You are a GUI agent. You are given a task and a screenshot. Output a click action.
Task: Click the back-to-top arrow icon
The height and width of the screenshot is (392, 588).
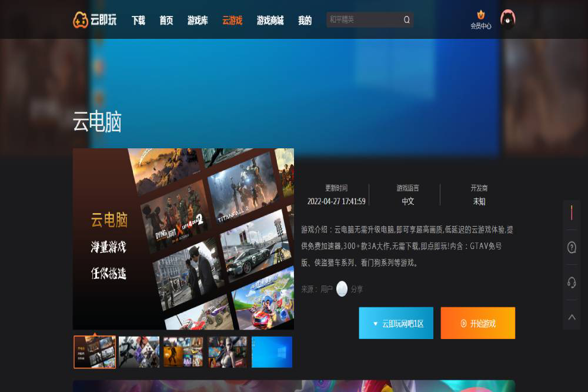(572, 317)
